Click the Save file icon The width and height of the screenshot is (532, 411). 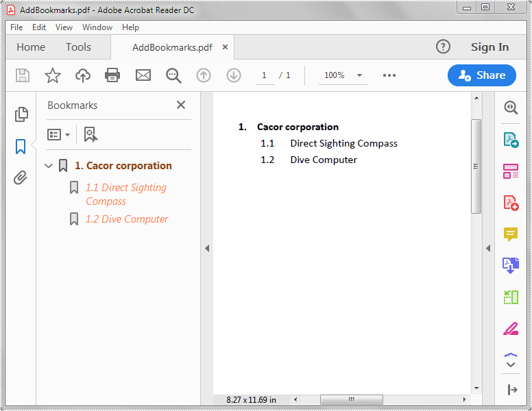click(x=23, y=75)
